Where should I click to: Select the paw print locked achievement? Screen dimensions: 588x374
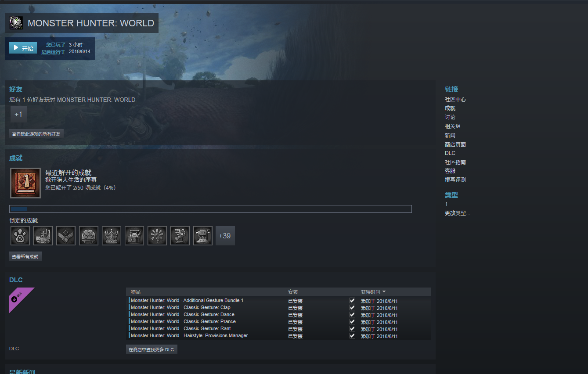20,236
